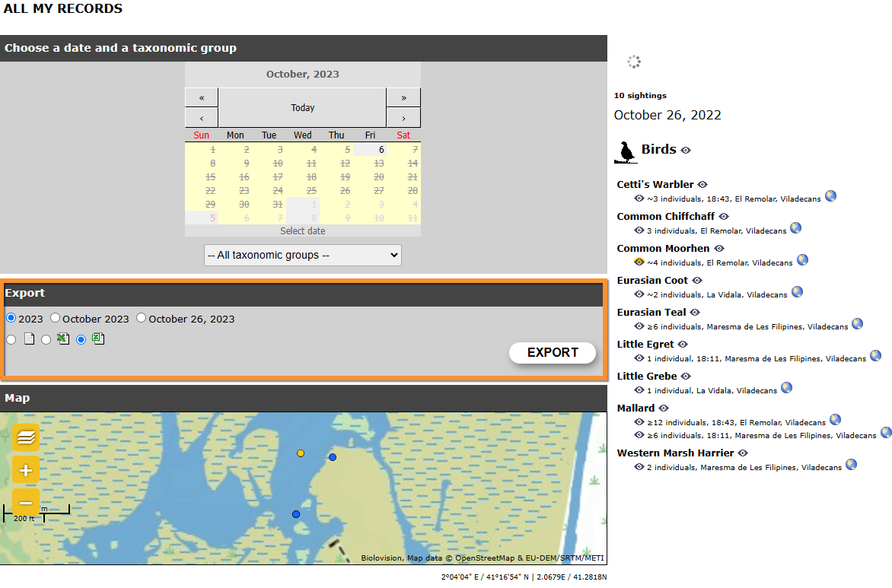Image resolution: width=892 pixels, height=588 pixels.
Task: Jump forward one year in calendar
Action: [403, 97]
